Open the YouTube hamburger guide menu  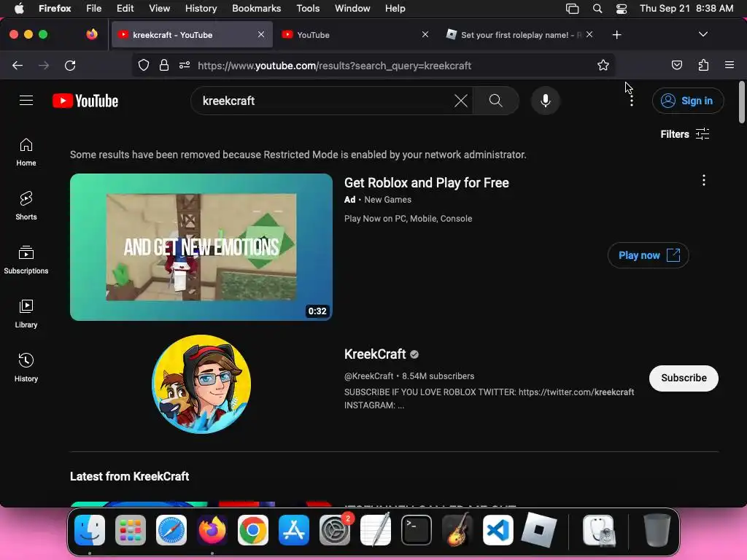[x=26, y=101]
